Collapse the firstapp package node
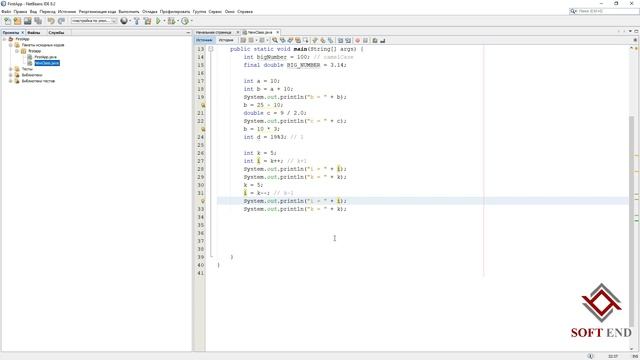The image size is (640, 360). click(17, 51)
